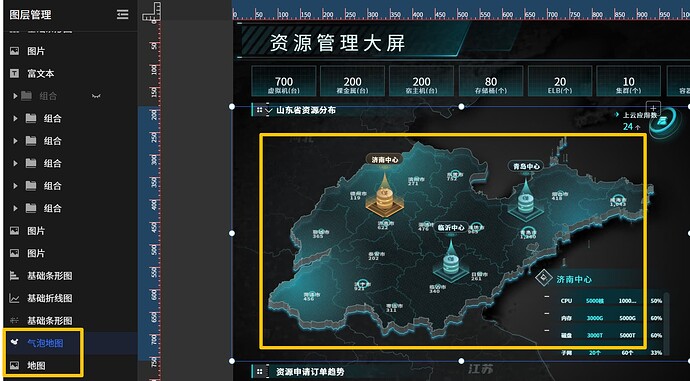Screen dimensions: 690x381
Task: Click the orange 济南中心 data center marker
Action: 385,199
